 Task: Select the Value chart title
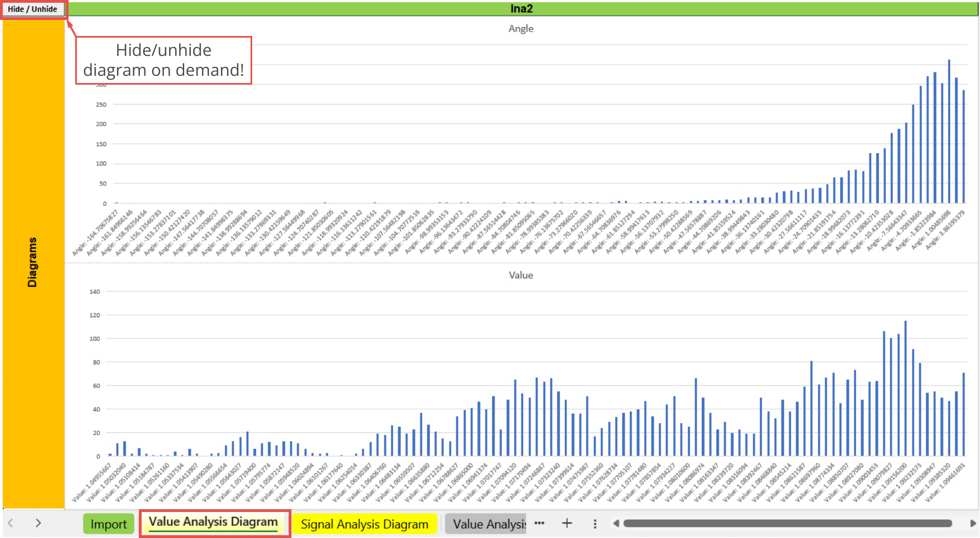pos(521,275)
